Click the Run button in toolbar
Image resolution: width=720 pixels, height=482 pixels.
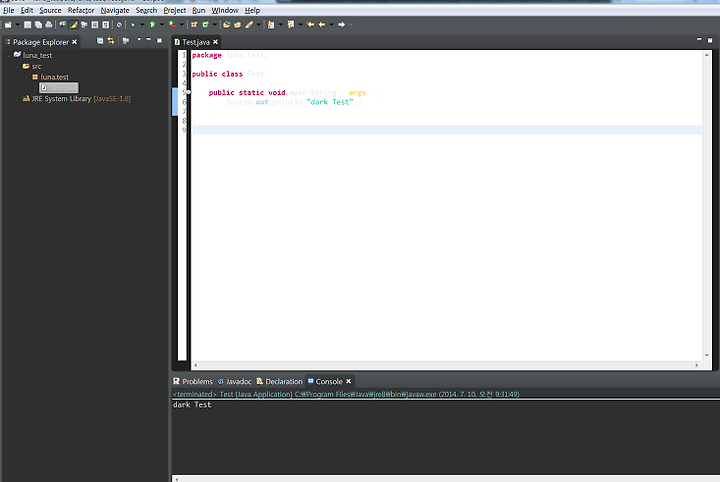[152, 24]
